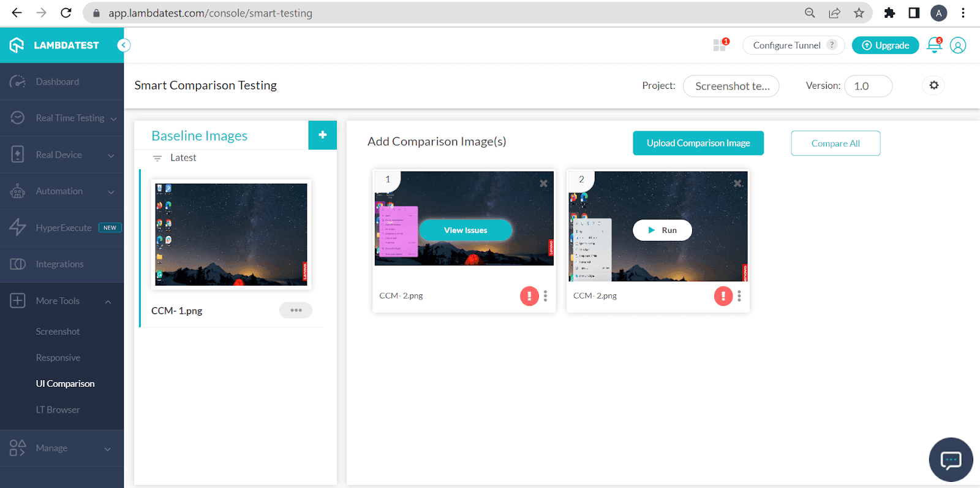980x488 pixels.
Task: Reload the browser page
Action: (x=66, y=13)
